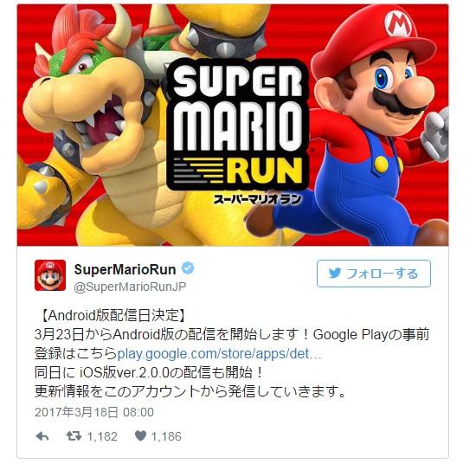Open the Super Mario Run banner image
This screenshot has width=476, height=464.
tap(233, 126)
